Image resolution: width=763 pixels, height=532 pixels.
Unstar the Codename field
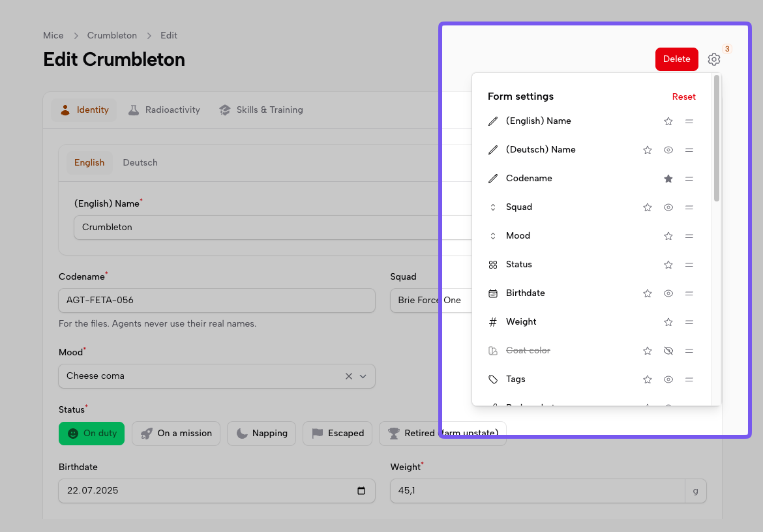click(x=668, y=179)
